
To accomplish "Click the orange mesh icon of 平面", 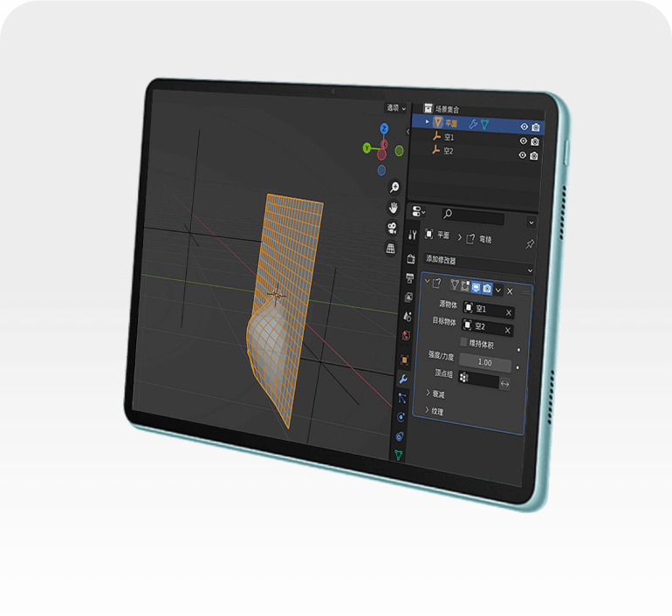I will (x=437, y=122).
